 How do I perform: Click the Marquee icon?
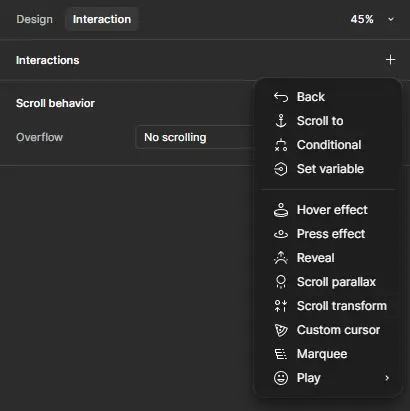pos(281,354)
